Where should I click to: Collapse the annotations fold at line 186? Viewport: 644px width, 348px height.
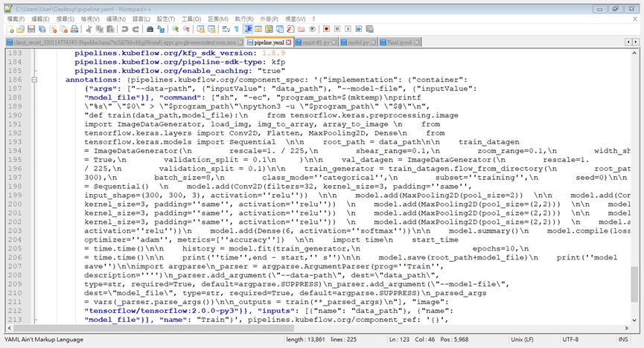pos(34,80)
